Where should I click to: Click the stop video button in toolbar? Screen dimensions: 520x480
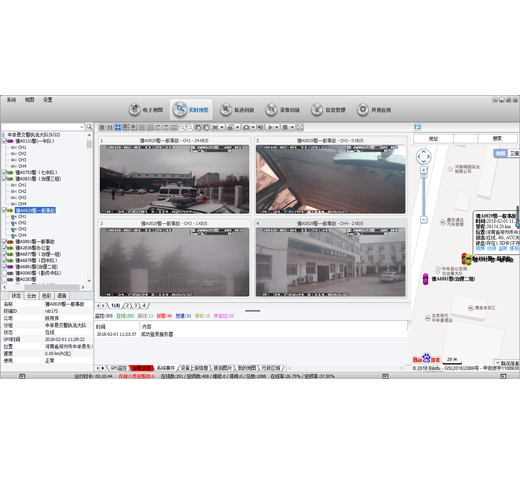pyautogui.click(x=285, y=127)
